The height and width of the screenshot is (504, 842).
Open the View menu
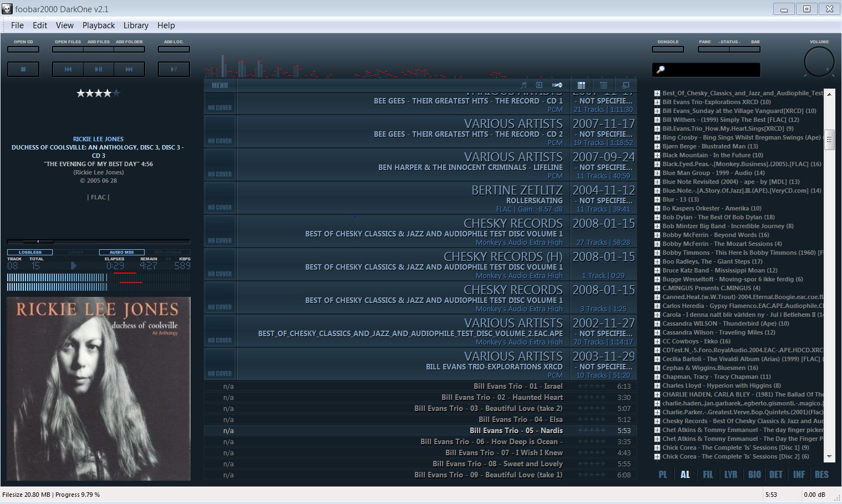coord(65,25)
